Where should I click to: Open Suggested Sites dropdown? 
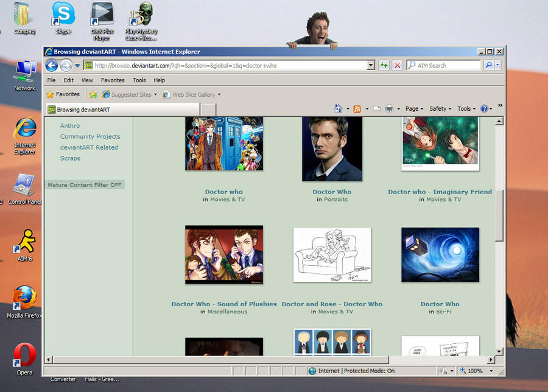click(130, 94)
